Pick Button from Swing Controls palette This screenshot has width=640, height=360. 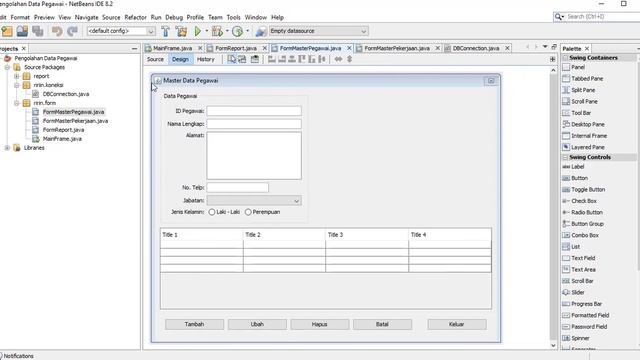(x=575, y=178)
